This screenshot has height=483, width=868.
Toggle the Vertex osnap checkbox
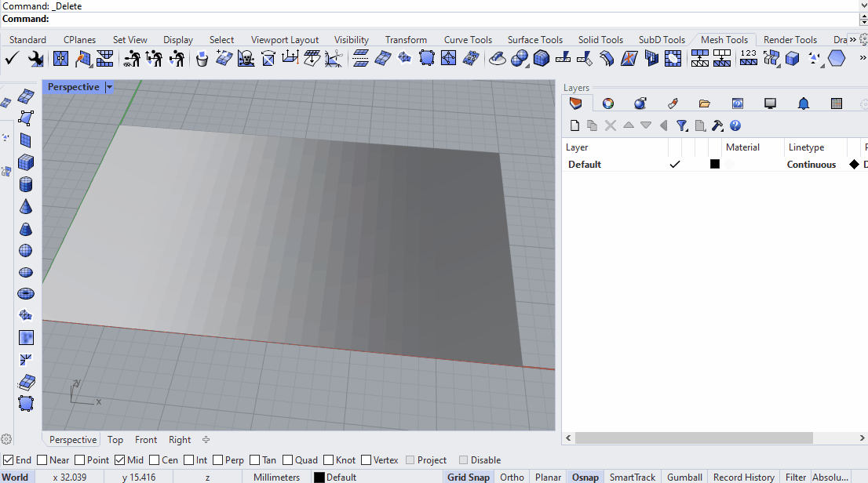pos(366,459)
